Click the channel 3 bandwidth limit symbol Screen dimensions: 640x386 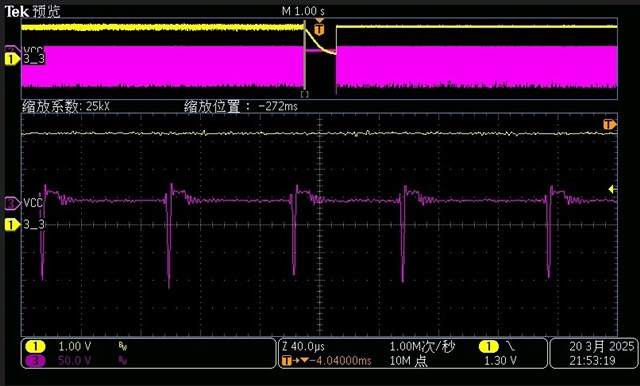click(123, 361)
